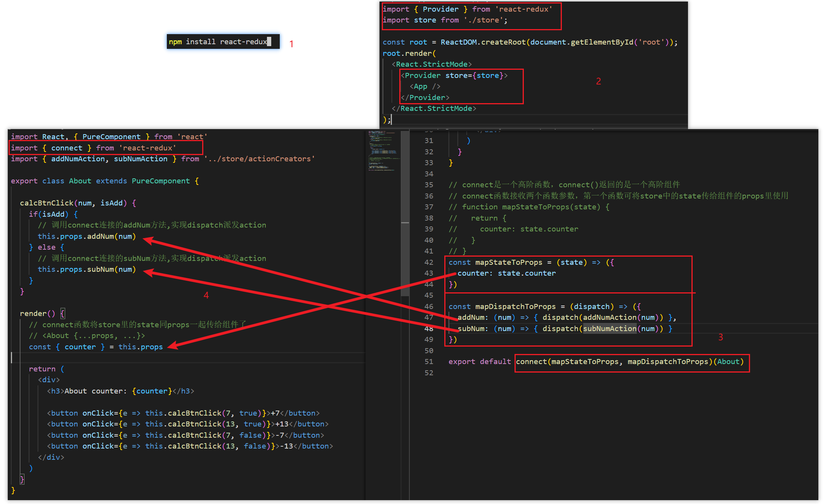Click the highlighted subNumAction on line 48
This screenshot has height=504, width=823.
click(x=610, y=328)
